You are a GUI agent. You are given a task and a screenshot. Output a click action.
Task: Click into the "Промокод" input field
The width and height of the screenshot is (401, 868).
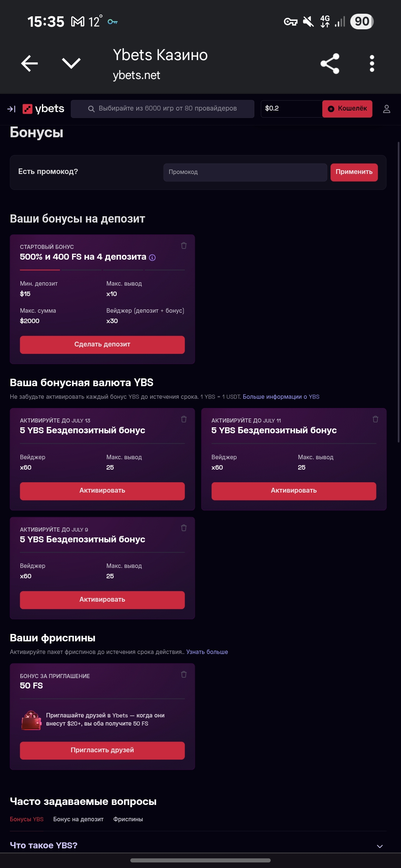[x=245, y=172]
